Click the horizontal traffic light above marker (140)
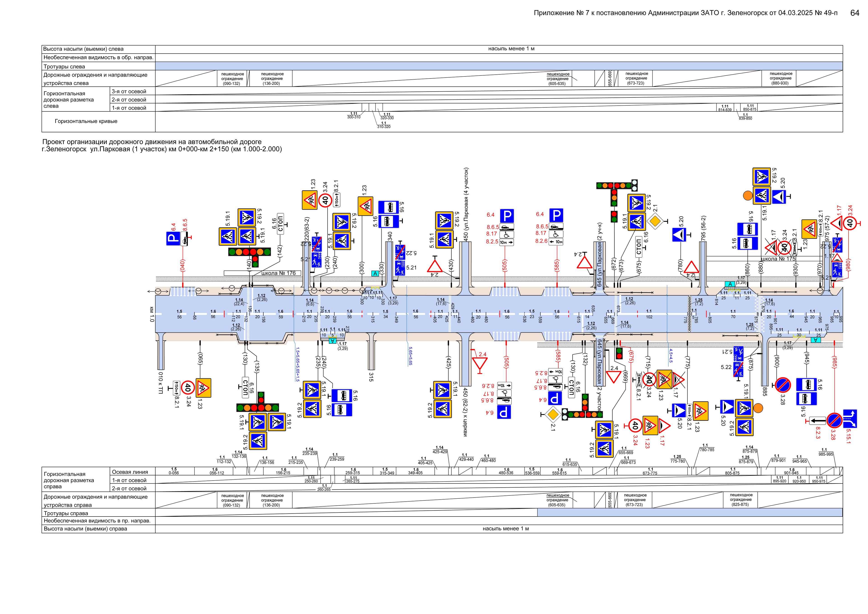 point(250,251)
